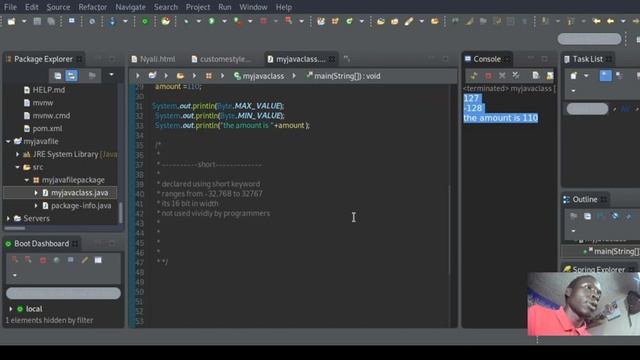Screen dimensions: 640x360
Task: Click the first Outline toolbar icon
Action: (x=573, y=216)
